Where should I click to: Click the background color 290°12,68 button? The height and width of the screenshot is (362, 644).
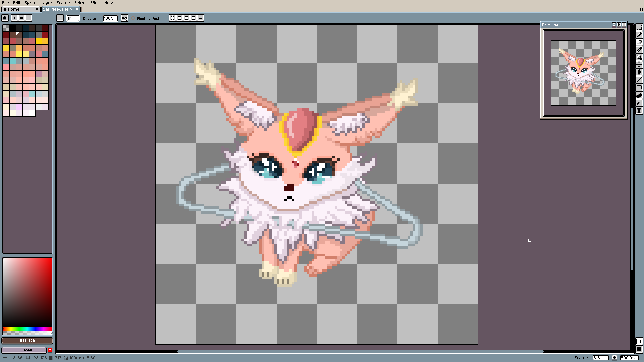[24, 350]
